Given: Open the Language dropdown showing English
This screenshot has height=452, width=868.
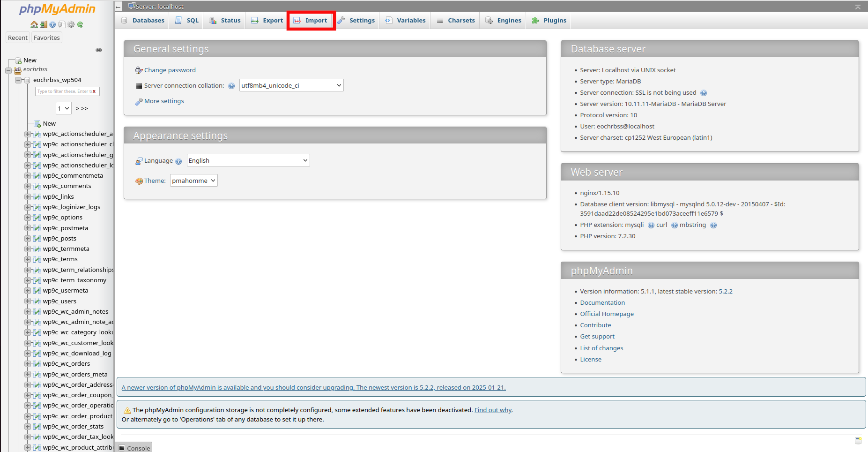Looking at the screenshot, I should 248,160.
